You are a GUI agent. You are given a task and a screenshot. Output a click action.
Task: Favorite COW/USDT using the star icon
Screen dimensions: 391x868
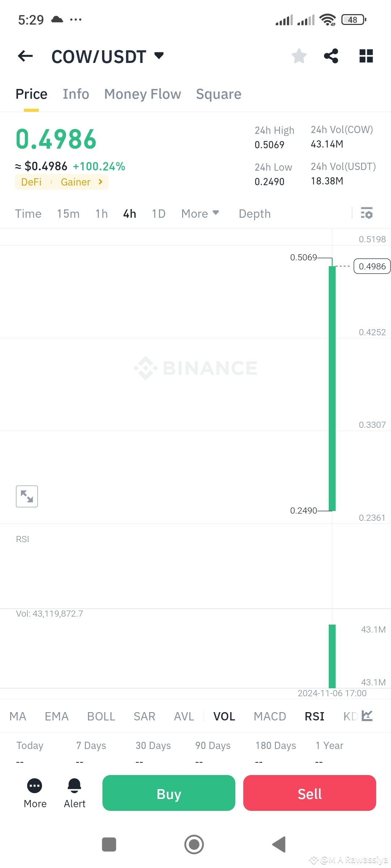pyautogui.click(x=299, y=56)
